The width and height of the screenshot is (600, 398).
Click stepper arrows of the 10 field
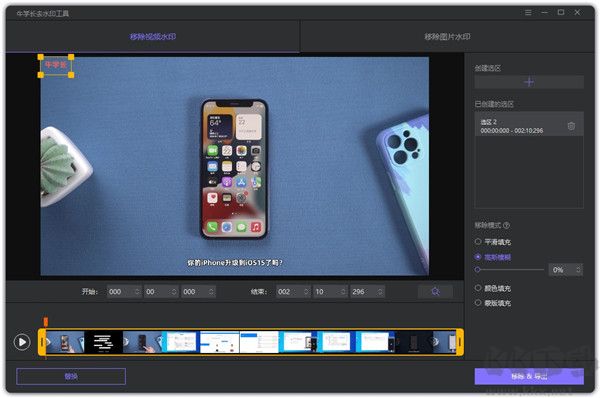tap(343, 292)
